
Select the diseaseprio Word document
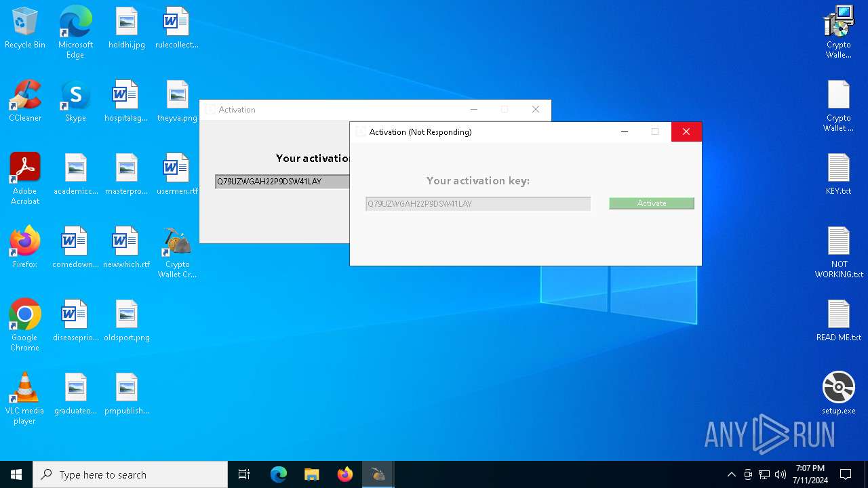tap(76, 321)
